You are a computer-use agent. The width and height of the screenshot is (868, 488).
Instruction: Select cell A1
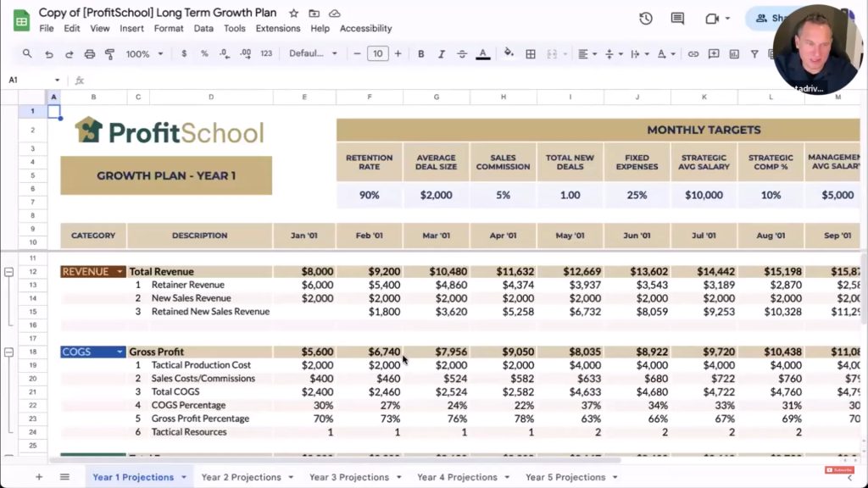pyautogui.click(x=53, y=111)
